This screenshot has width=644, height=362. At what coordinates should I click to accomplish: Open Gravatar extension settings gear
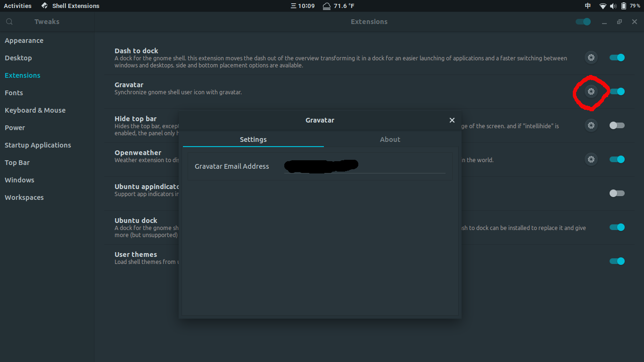(591, 91)
